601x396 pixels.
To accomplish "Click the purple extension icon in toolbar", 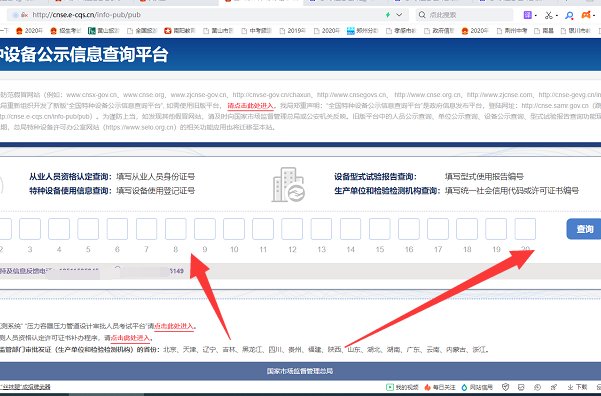I will click(527, 15).
